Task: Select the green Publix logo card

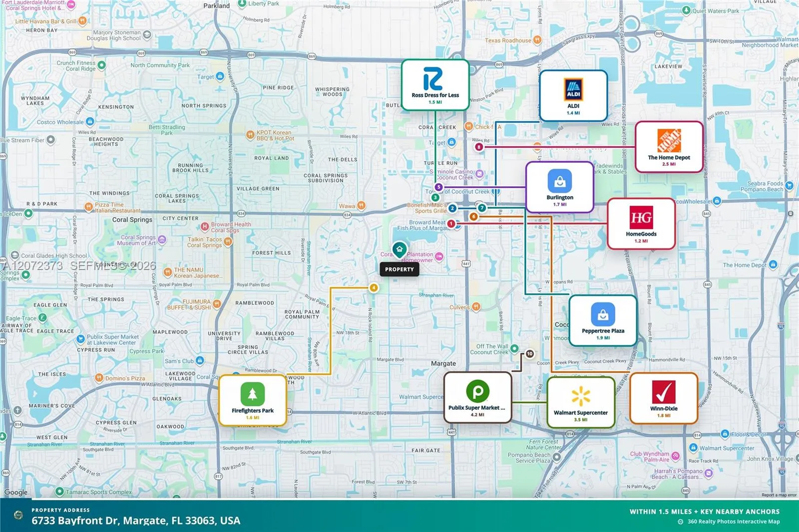Action: point(477,398)
